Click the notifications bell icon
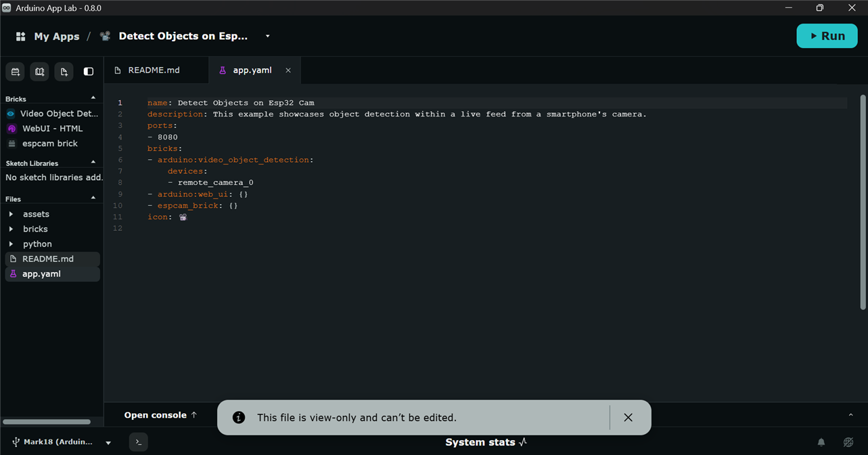The height and width of the screenshot is (455, 868). click(821, 442)
